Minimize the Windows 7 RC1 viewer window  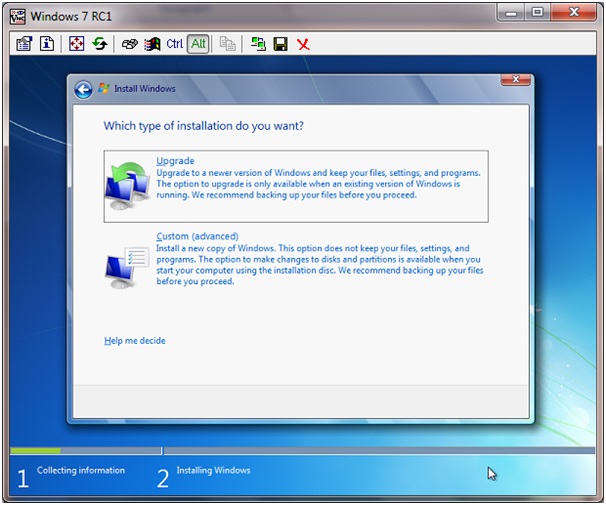[x=511, y=13]
